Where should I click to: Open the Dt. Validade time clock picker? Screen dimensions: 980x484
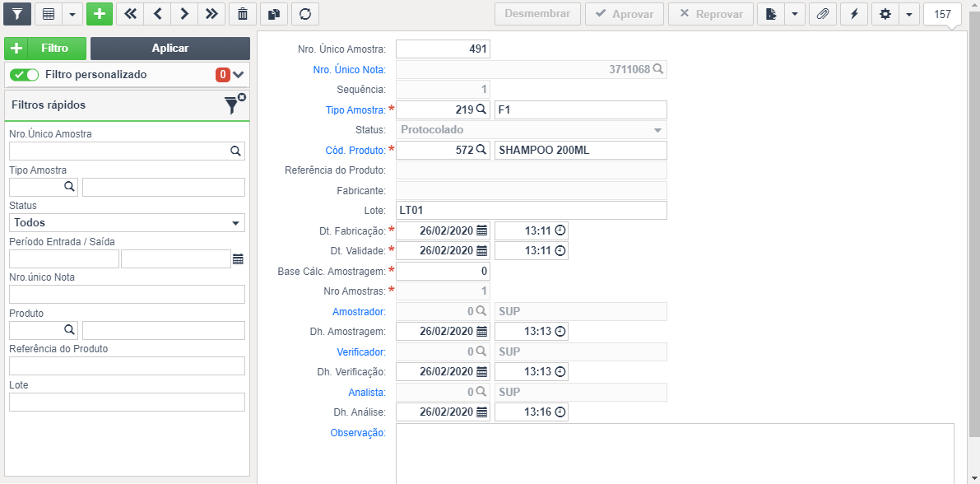(560, 251)
